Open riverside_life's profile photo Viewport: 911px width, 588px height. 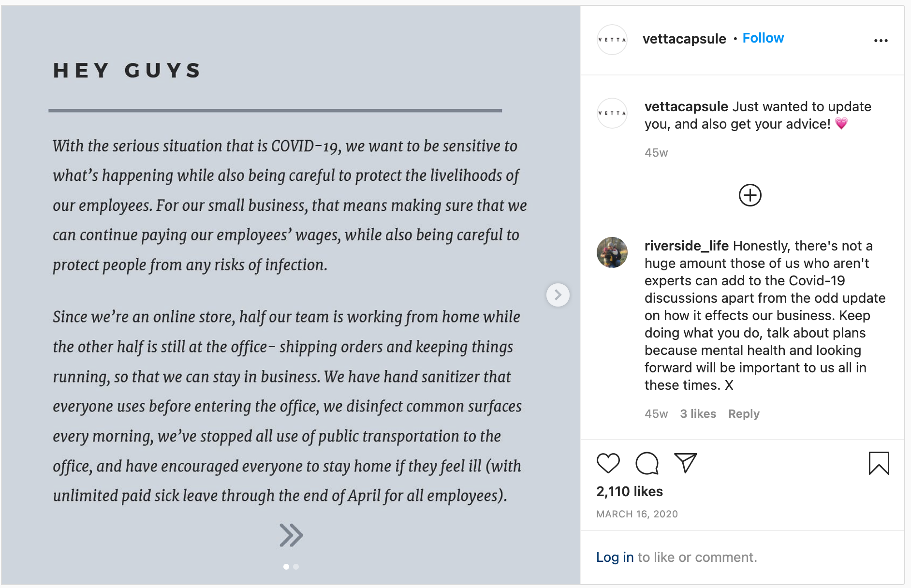[612, 252]
